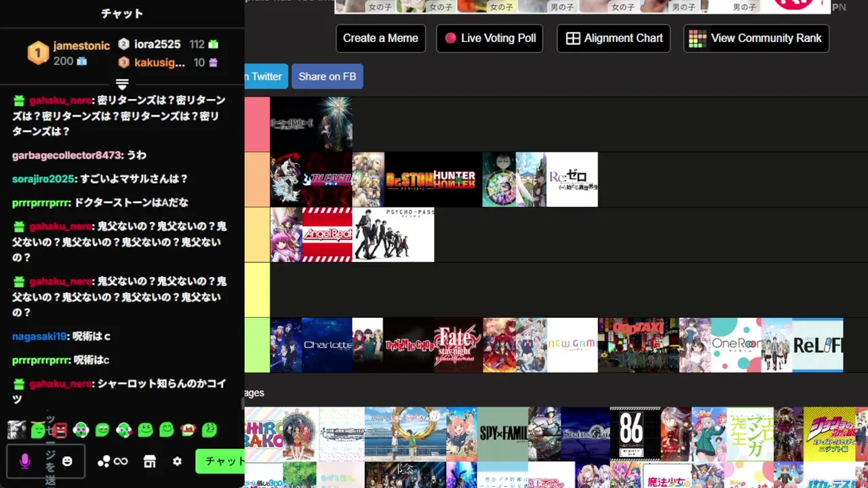The image size is (868, 488).
Task: Pick Shirobako from the image pool
Action: (x=263, y=434)
